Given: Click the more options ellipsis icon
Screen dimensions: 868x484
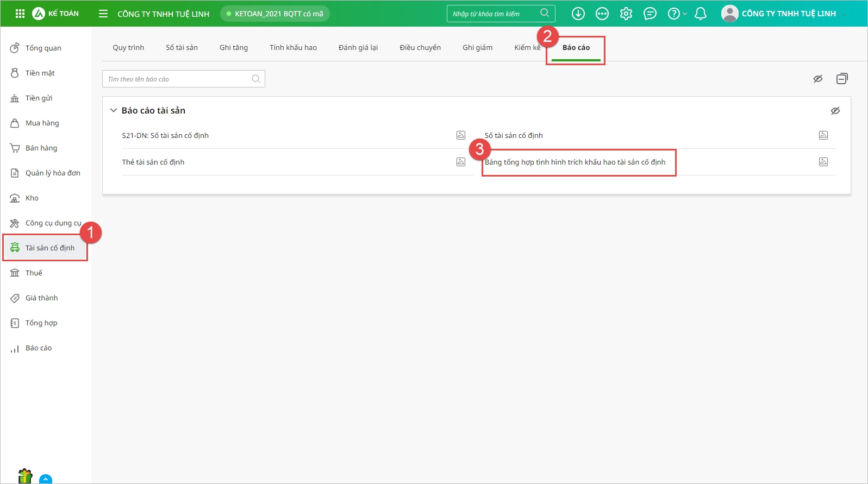Looking at the screenshot, I should click(602, 14).
